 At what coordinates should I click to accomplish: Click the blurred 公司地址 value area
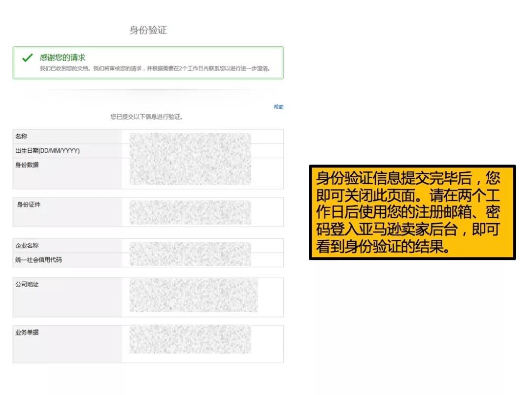[x=190, y=296]
